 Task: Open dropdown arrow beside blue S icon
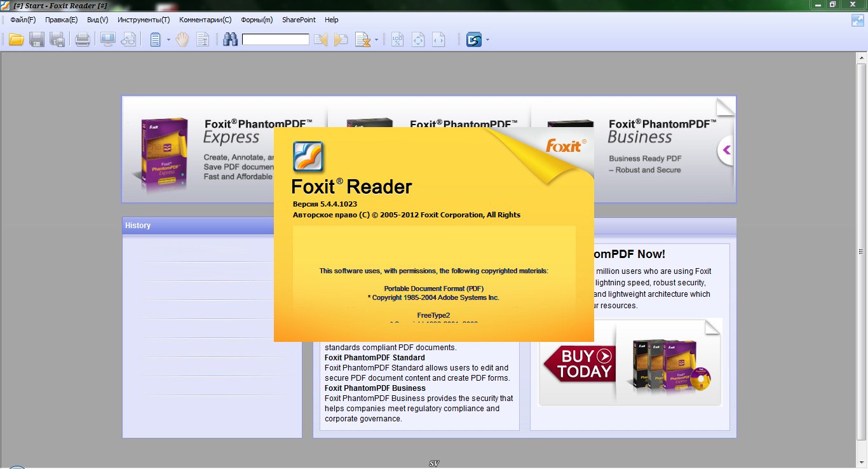coord(487,40)
